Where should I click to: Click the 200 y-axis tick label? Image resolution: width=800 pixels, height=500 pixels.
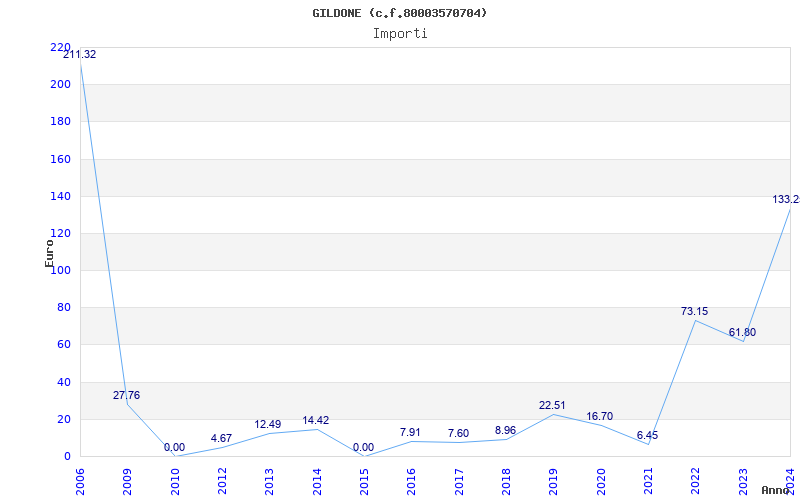60,85
